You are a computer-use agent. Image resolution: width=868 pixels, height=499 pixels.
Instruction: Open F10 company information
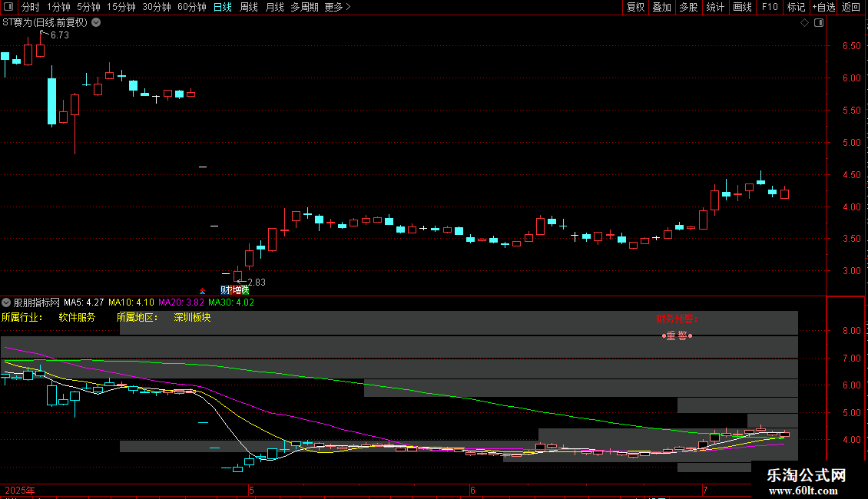point(770,7)
